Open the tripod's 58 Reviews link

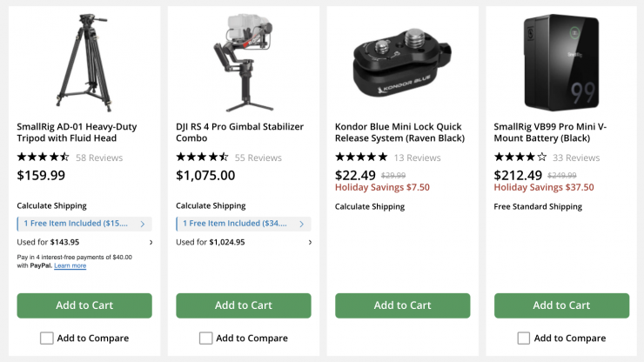(99, 158)
